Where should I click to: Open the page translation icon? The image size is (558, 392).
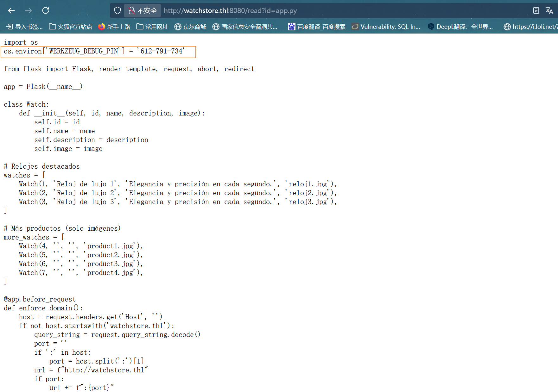coord(549,11)
